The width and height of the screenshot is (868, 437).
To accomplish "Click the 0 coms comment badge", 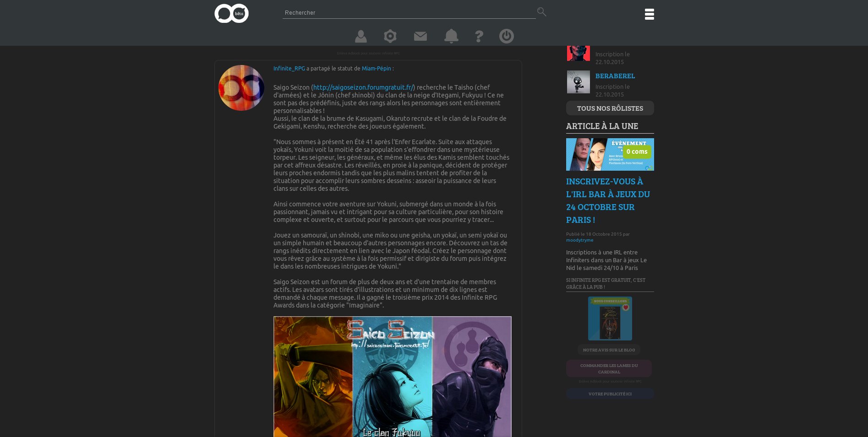I will point(637,151).
